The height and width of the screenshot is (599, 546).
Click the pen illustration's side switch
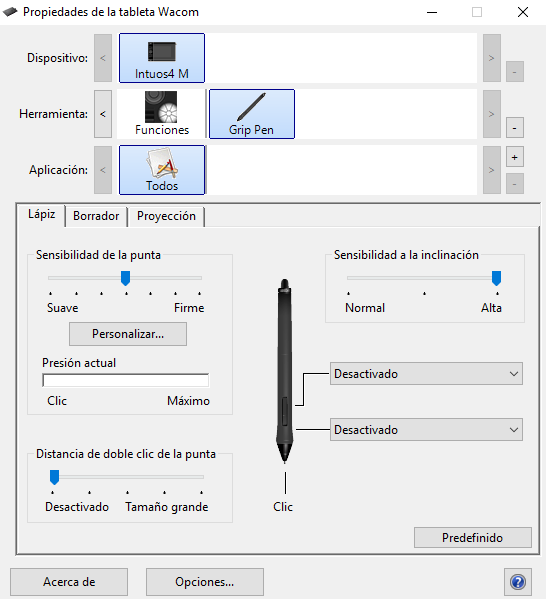pos(285,411)
